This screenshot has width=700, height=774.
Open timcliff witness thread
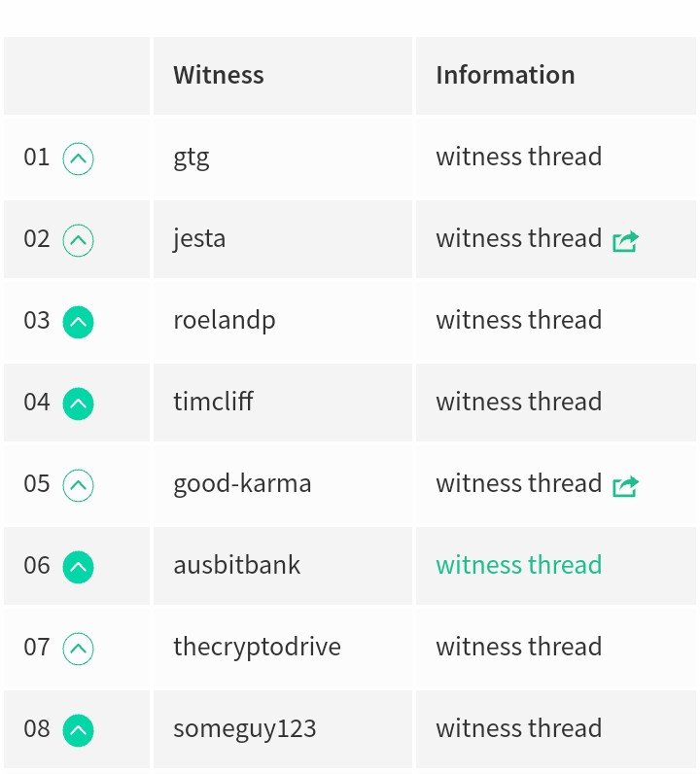(518, 402)
